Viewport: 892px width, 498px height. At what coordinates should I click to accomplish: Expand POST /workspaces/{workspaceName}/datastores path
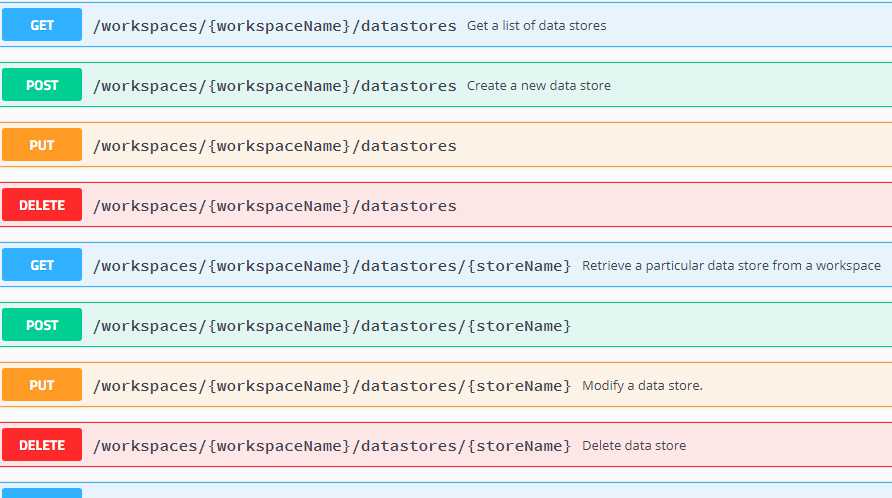click(x=275, y=86)
